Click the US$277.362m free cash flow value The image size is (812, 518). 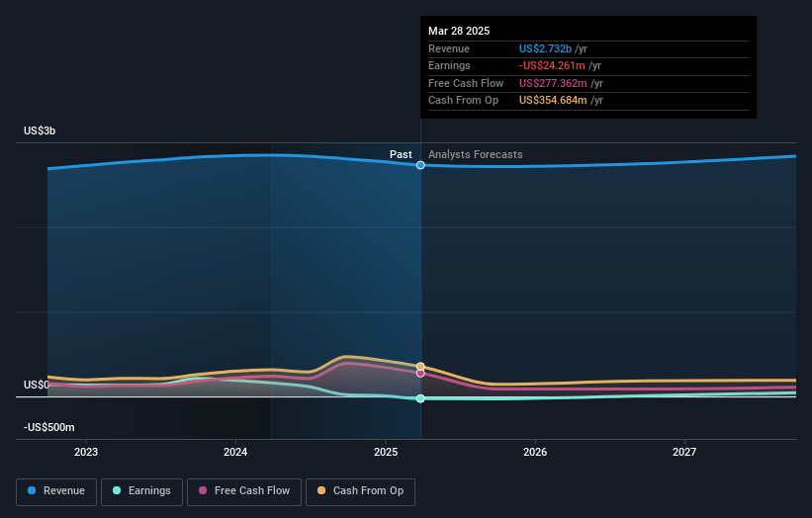pyautogui.click(x=553, y=83)
